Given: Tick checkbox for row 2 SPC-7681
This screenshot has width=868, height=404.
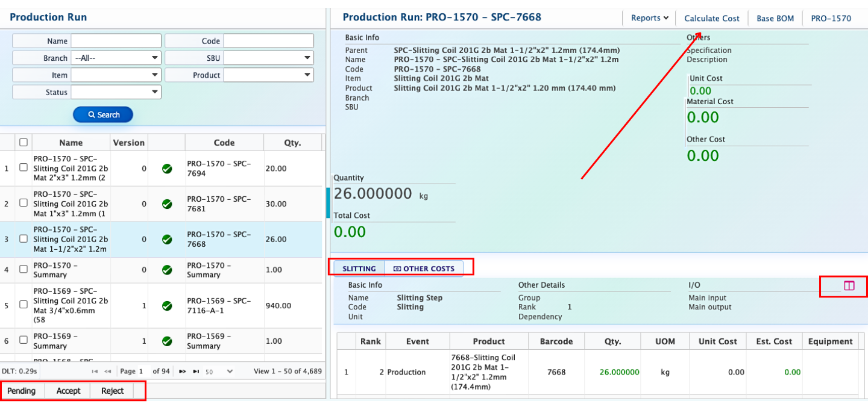Looking at the screenshot, I should pyautogui.click(x=24, y=203).
